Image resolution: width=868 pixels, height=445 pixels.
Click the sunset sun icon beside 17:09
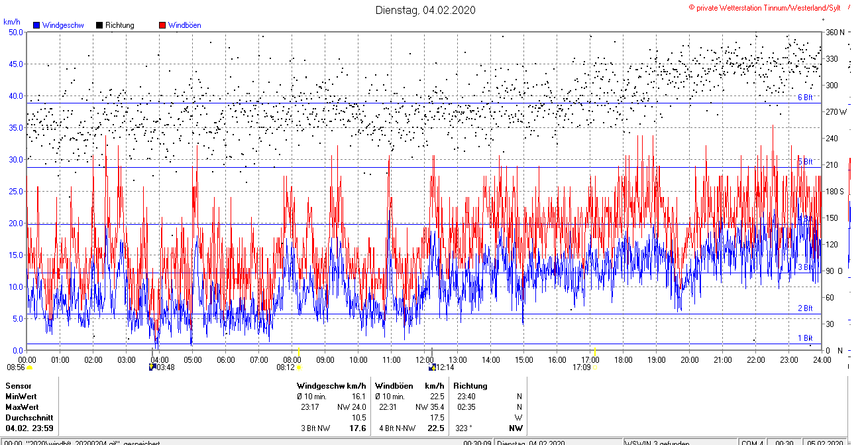[595, 367]
